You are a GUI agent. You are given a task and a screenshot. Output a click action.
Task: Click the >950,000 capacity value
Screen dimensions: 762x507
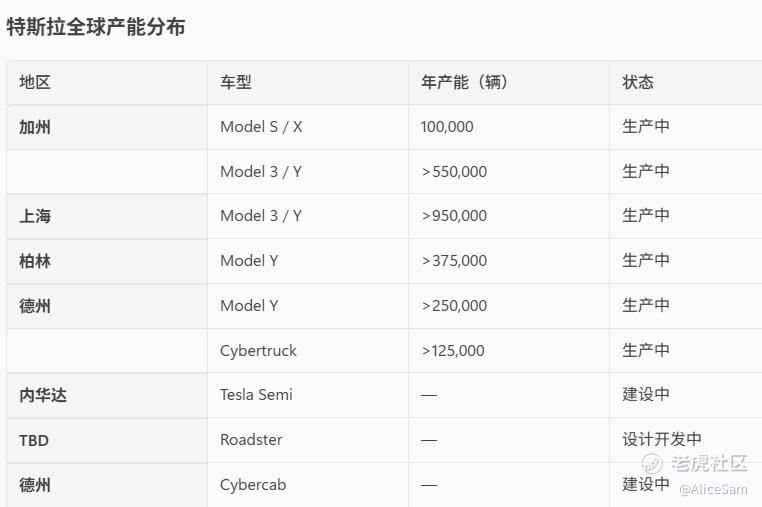point(454,216)
